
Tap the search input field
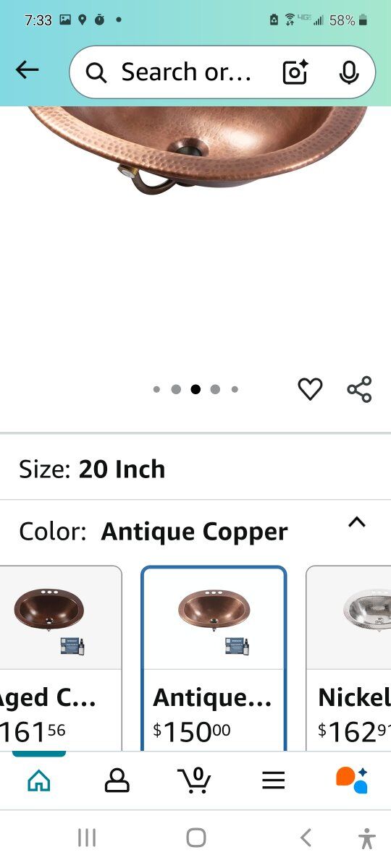(x=186, y=72)
